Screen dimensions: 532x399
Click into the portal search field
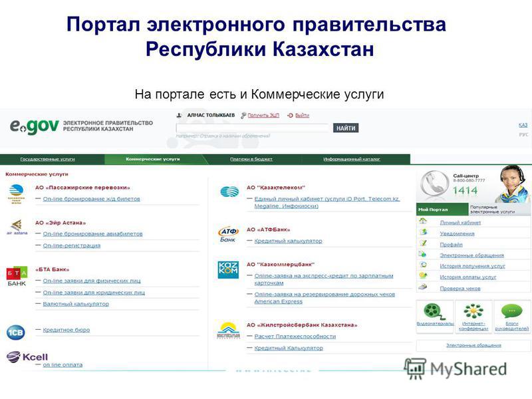pyautogui.click(x=253, y=128)
